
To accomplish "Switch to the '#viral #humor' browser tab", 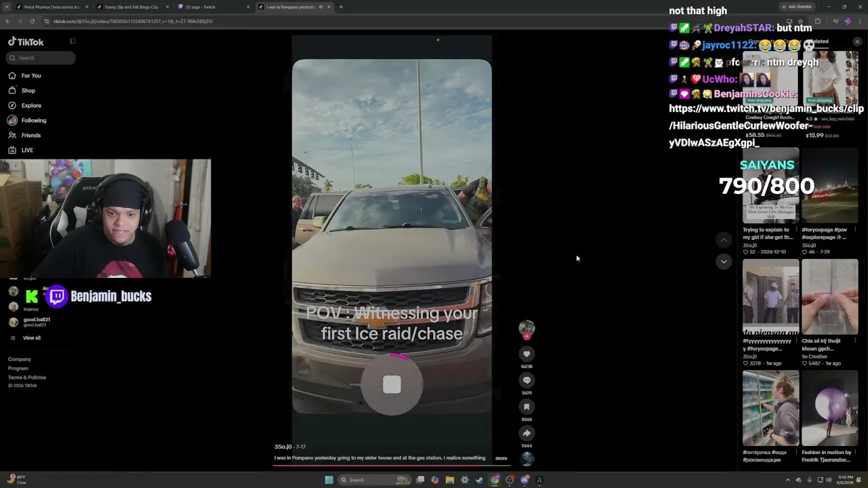I will [52, 7].
